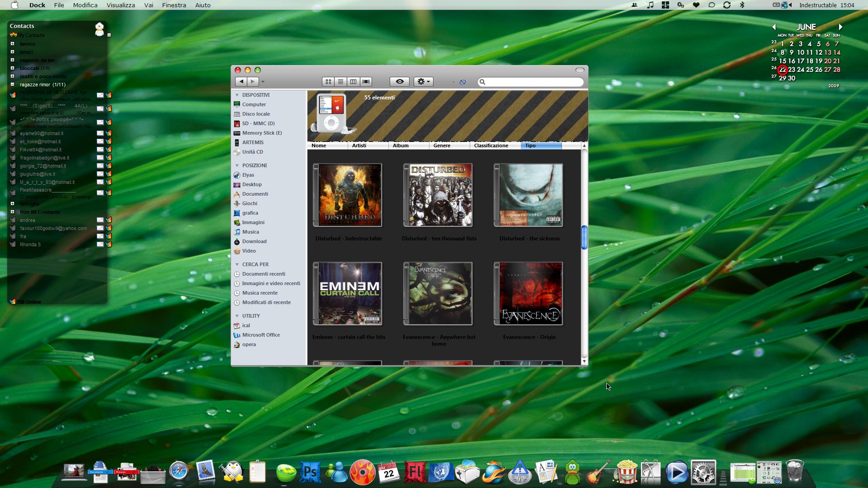The height and width of the screenshot is (488, 868).
Task: Select the Evanescence - Origin album cover
Action: 528,293
